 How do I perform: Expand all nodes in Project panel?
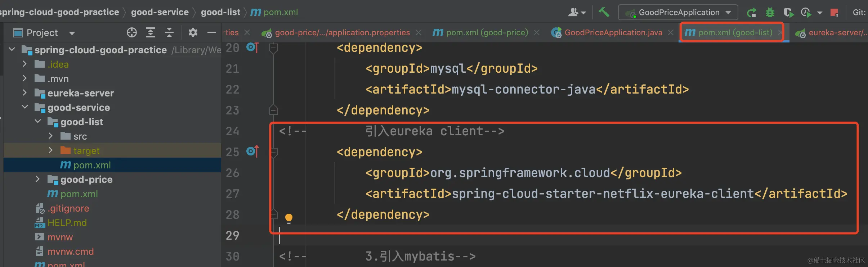pyautogui.click(x=151, y=33)
